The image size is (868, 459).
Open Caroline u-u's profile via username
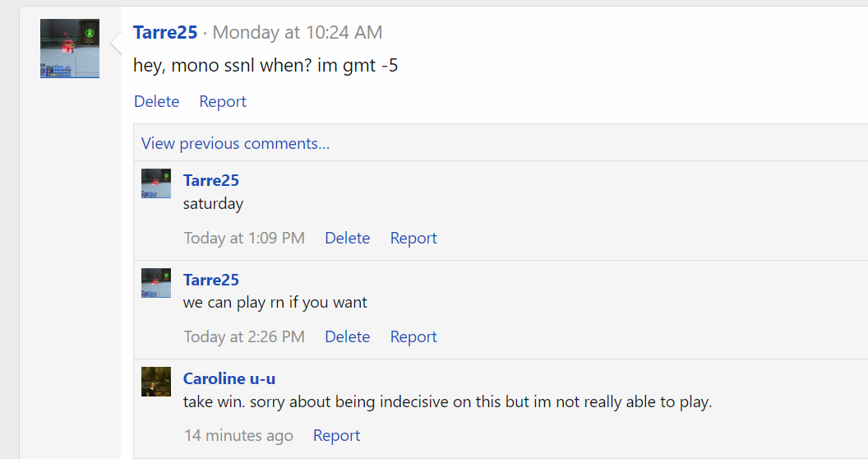coord(229,378)
